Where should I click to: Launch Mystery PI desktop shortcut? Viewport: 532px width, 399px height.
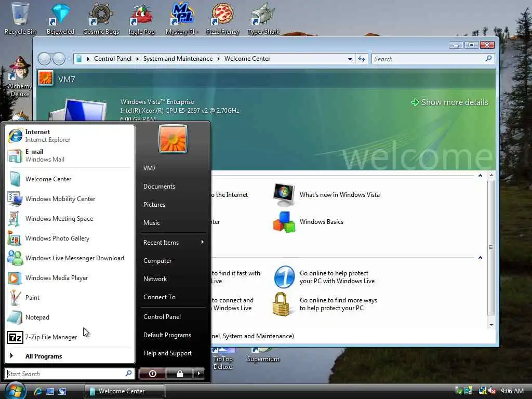point(182,19)
